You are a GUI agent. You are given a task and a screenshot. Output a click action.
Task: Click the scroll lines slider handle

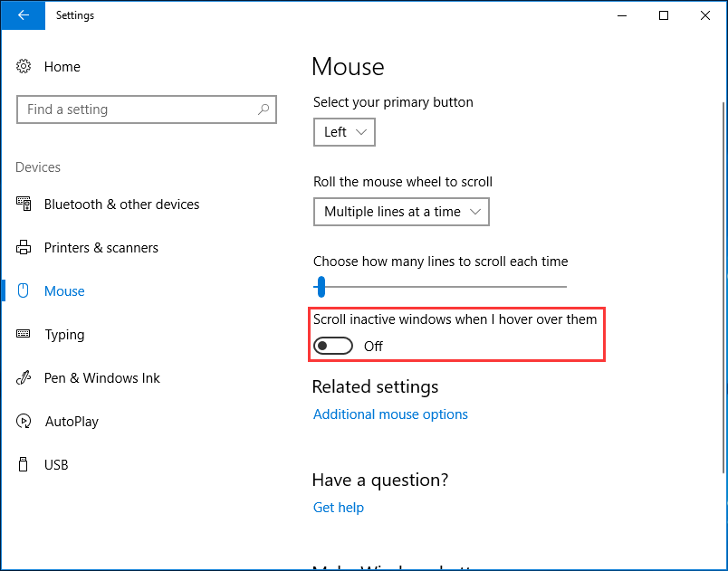click(320, 287)
